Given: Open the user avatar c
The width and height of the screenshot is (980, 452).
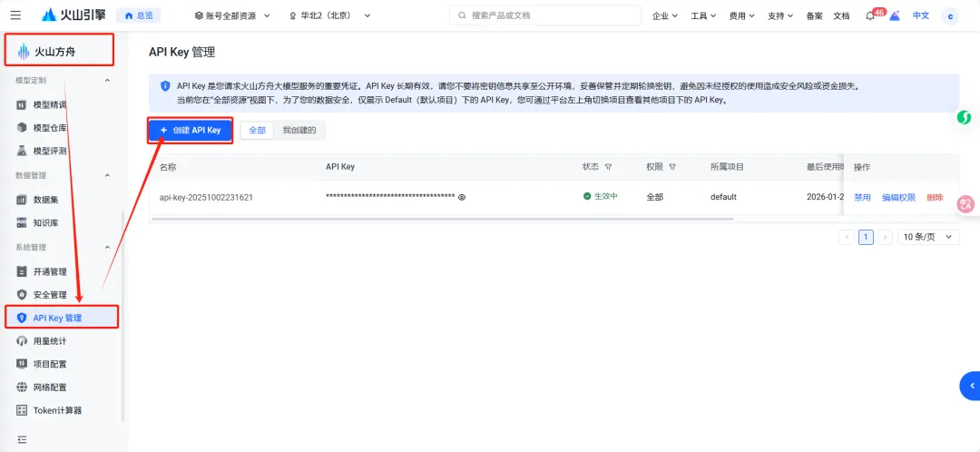Looking at the screenshot, I should click(x=951, y=16).
